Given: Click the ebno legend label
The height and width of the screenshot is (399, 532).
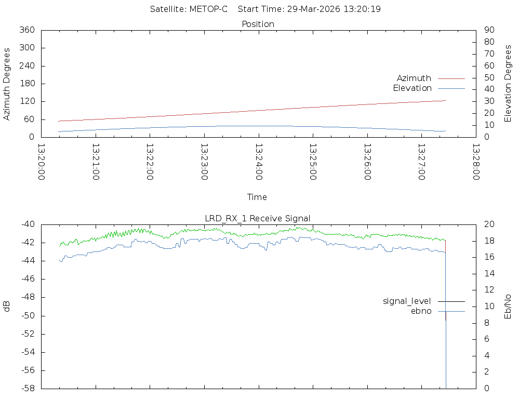Looking at the screenshot, I should (x=421, y=311).
